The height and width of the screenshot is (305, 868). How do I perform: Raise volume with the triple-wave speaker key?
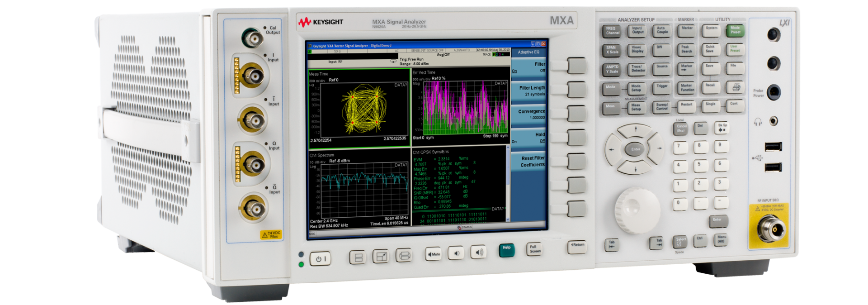tap(478, 253)
